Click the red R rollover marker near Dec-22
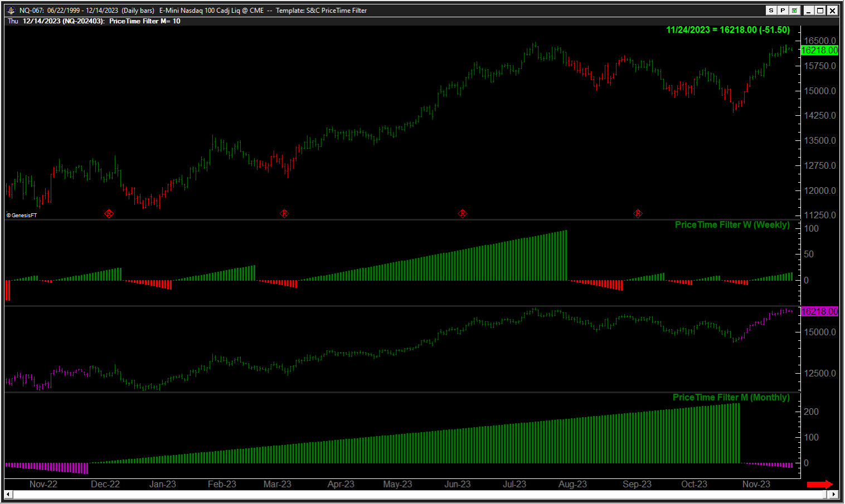This screenshot has height=504, width=845. [x=109, y=213]
